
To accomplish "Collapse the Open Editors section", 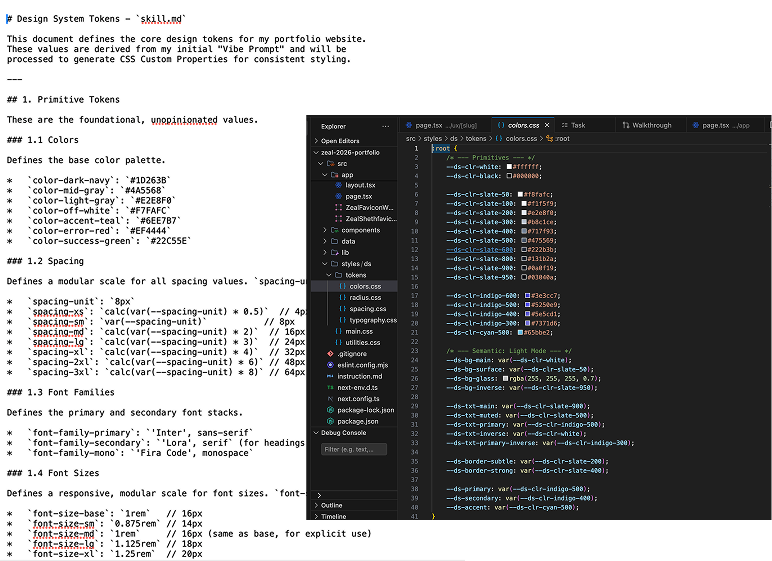I will [340, 141].
